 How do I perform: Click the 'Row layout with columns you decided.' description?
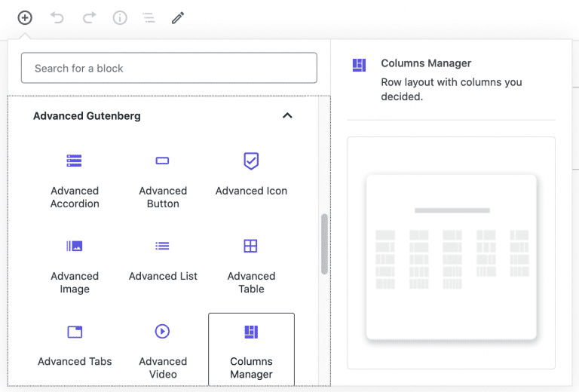452,89
